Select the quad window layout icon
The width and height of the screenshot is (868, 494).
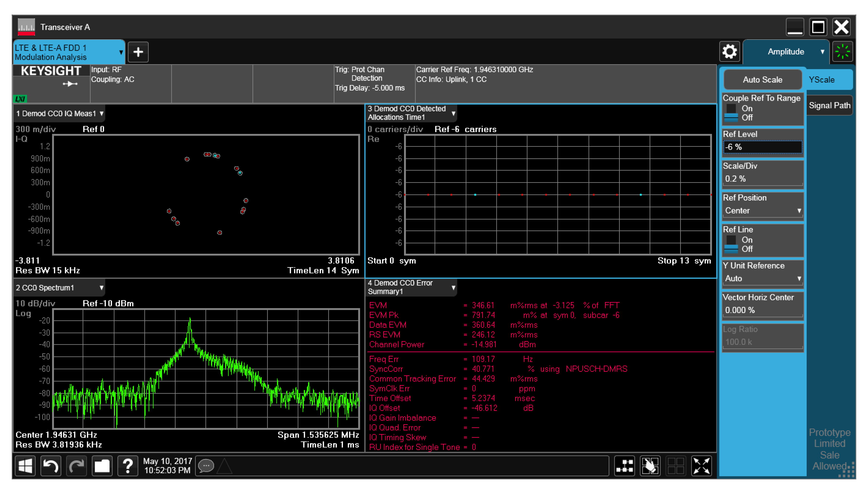pos(676,466)
